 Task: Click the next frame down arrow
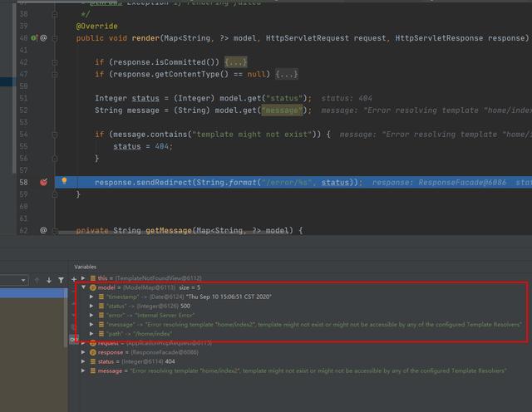click(49, 280)
